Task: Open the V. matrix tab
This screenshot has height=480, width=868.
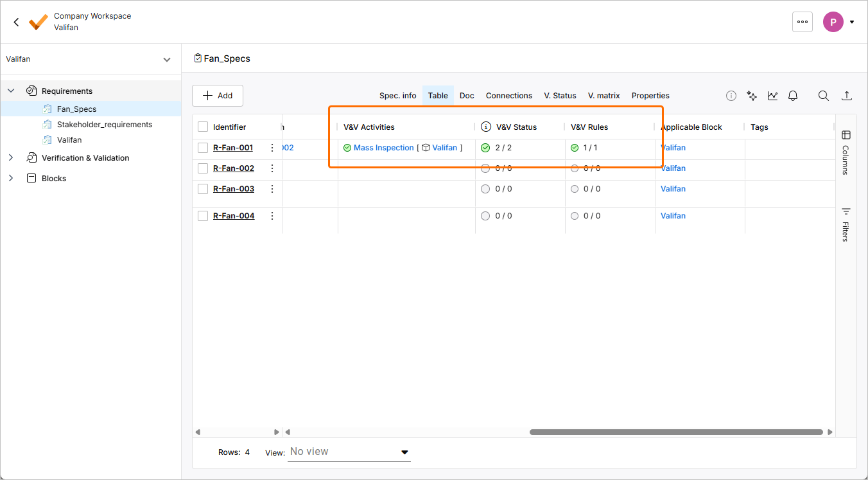Action: 604,96
